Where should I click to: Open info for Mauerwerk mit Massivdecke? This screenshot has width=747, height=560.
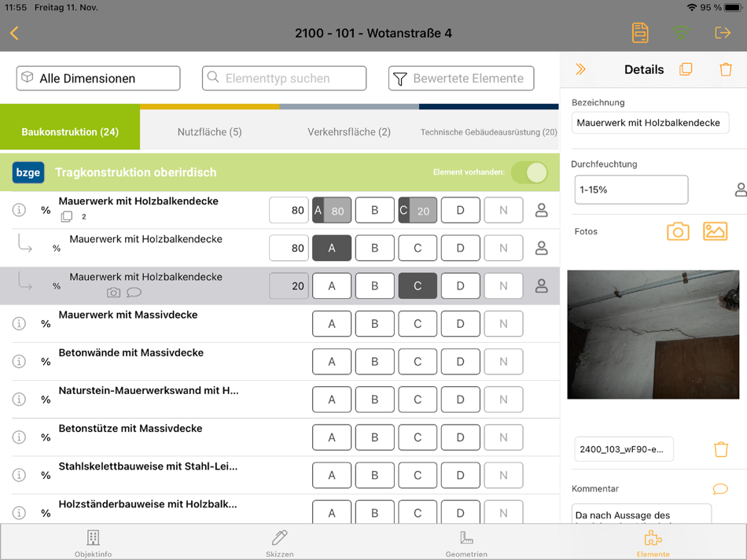[19, 323]
